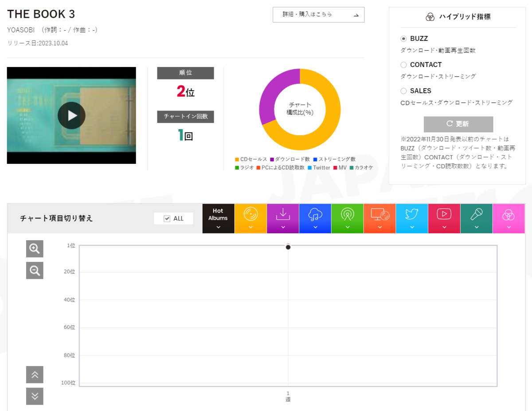The image size is (532, 411).
Task: Select the download icon tab
Action: pyautogui.click(x=283, y=218)
